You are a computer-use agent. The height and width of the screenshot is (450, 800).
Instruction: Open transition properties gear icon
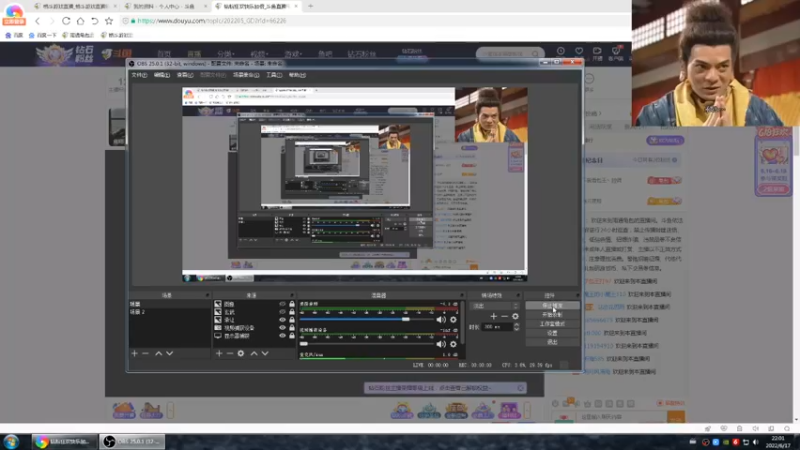515,316
